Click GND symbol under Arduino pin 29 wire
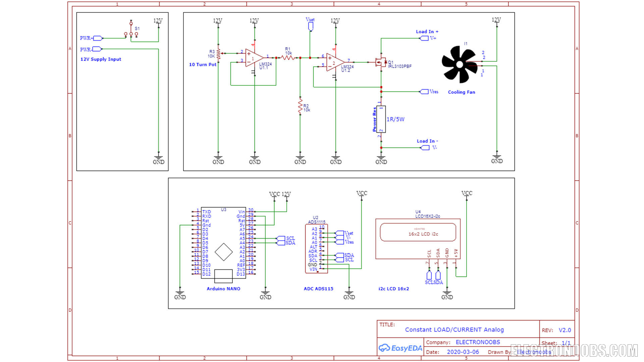The width and height of the screenshot is (644, 362). [x=265, y=293]
